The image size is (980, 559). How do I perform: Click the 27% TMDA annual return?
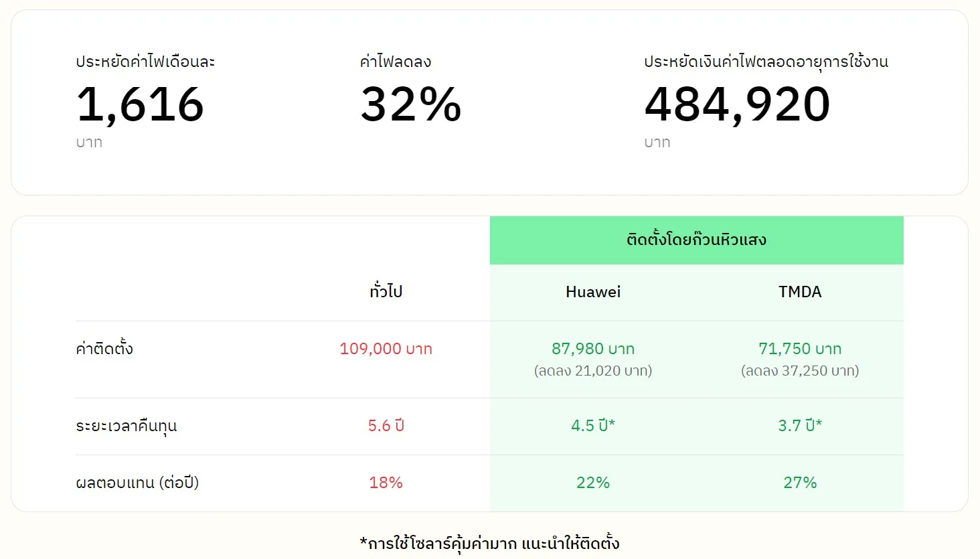[800, 483]
